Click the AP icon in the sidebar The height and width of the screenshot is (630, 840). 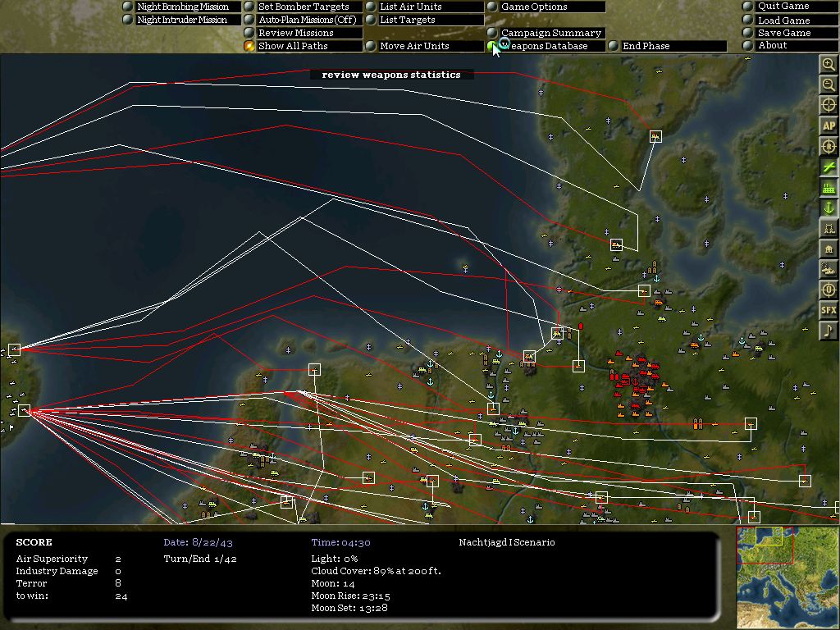point(829,126)
